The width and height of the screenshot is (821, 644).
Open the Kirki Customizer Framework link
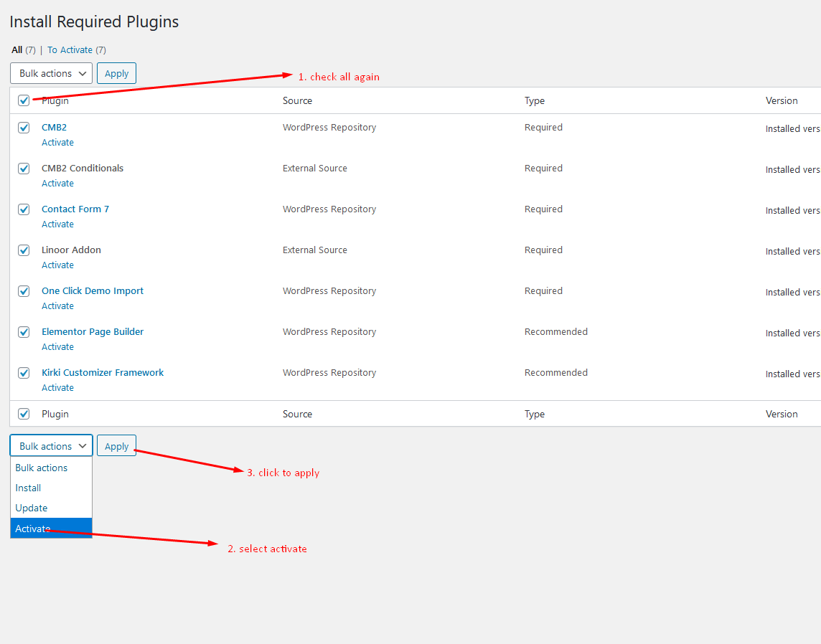coord(103,373)
